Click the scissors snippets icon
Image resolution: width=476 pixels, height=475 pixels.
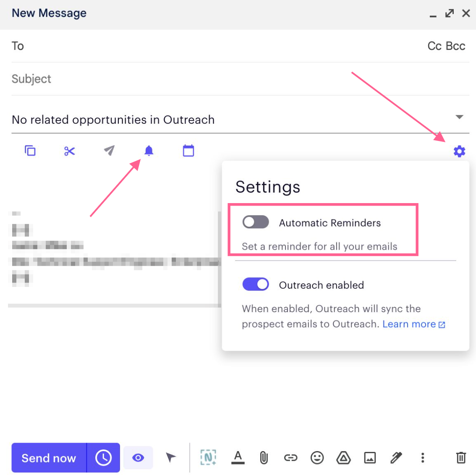pyautogui.click(x=70, y=151)
